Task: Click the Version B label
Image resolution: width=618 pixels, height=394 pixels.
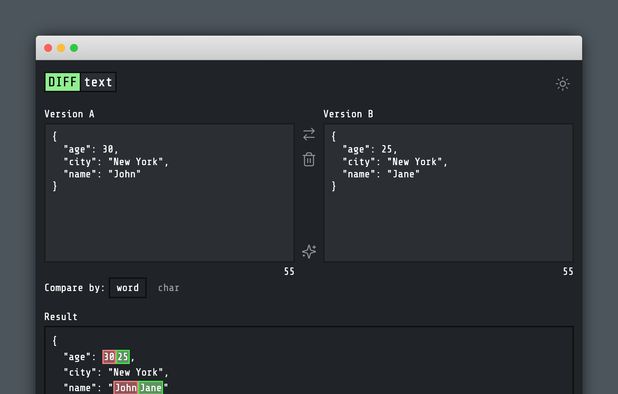Action: coord(348,114)
